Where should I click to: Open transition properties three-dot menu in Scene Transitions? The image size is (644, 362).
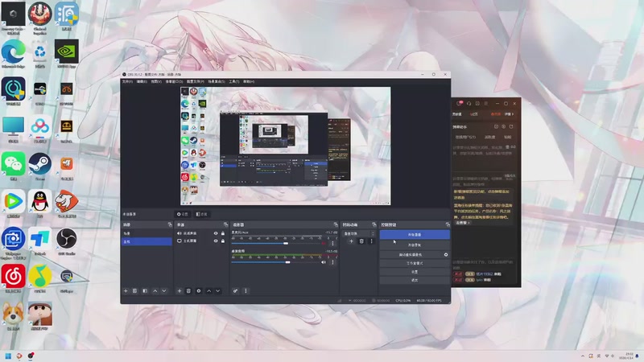coord(371,241)
